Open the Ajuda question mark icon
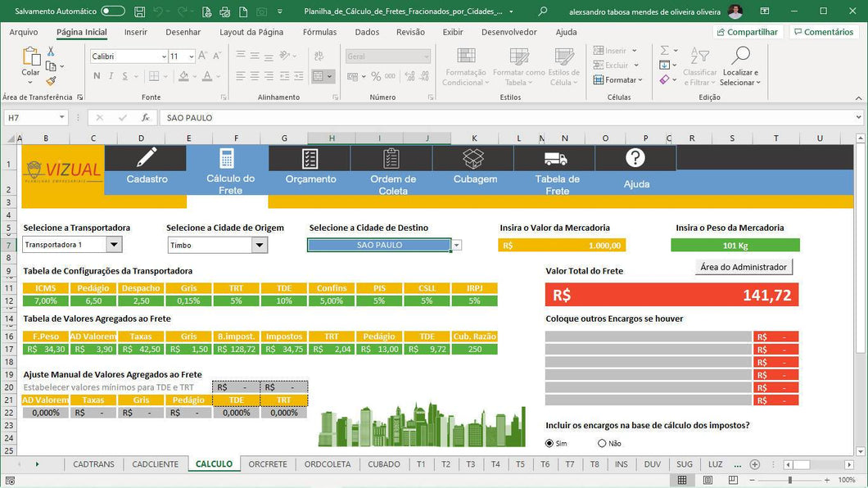868x488 pixels. pos(635,158)
